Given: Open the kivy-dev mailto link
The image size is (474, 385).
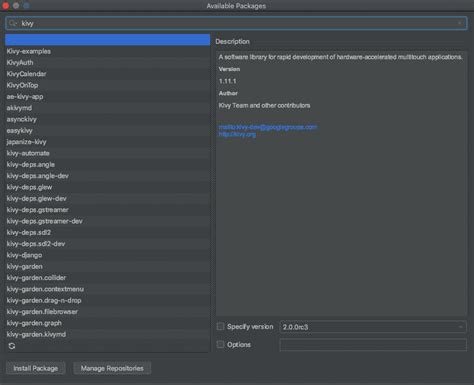Looking at the screenshot, I should [268, 127].
